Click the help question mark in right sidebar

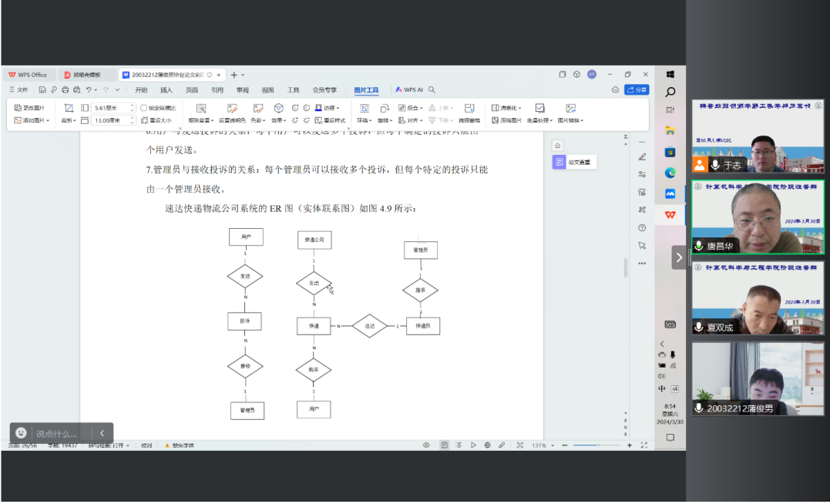(x=642, y=227)
